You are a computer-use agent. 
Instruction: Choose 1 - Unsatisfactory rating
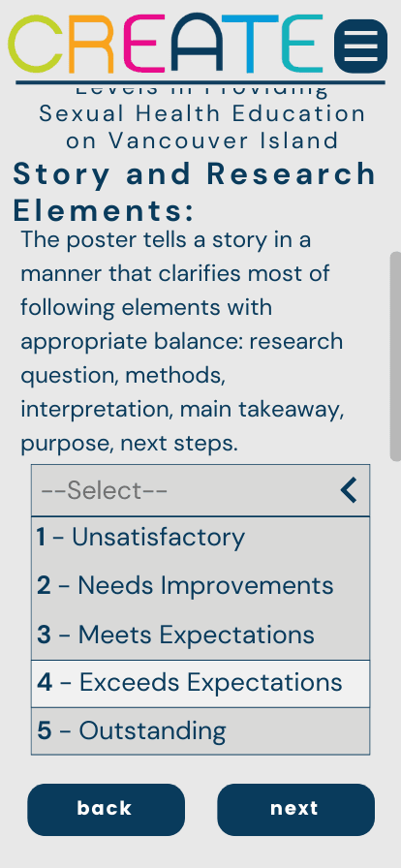click(200, 538)
